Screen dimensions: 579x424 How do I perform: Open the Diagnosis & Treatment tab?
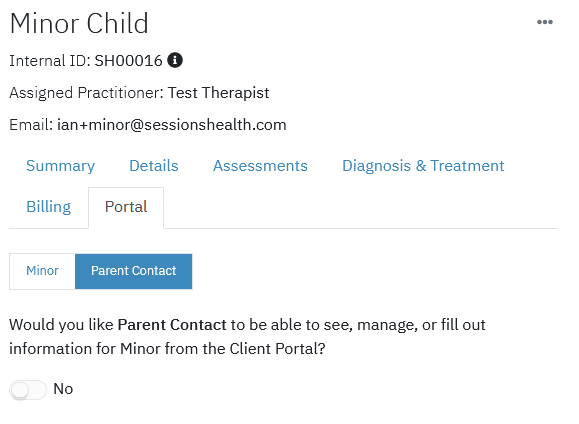click(x=423, y=166)
